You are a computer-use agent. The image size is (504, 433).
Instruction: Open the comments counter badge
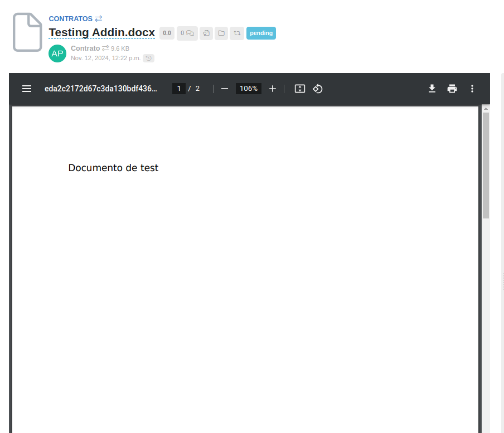(x=187, y=33)
